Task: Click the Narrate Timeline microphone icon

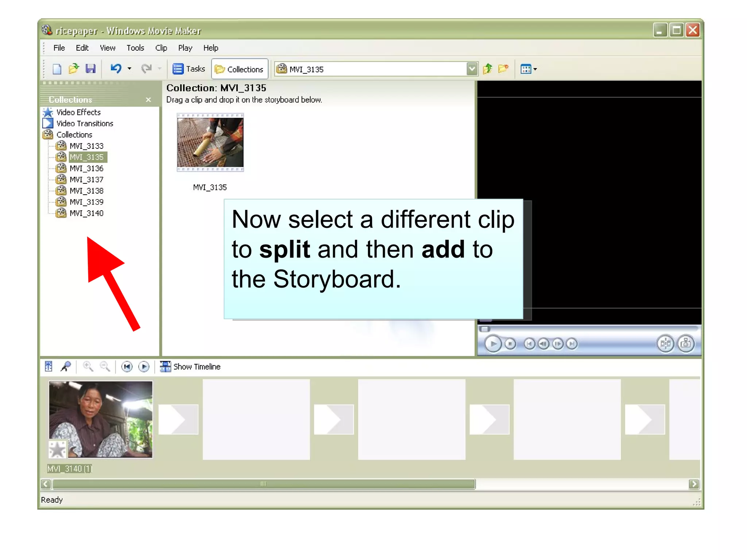Action: pos(66,366)
